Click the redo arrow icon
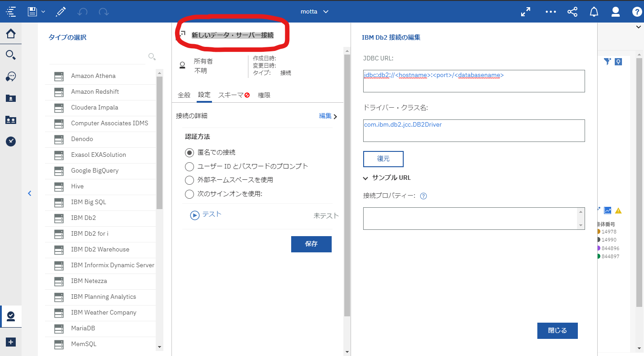The height and width of the screenshot is (356, 644). (x=104, y=12)
